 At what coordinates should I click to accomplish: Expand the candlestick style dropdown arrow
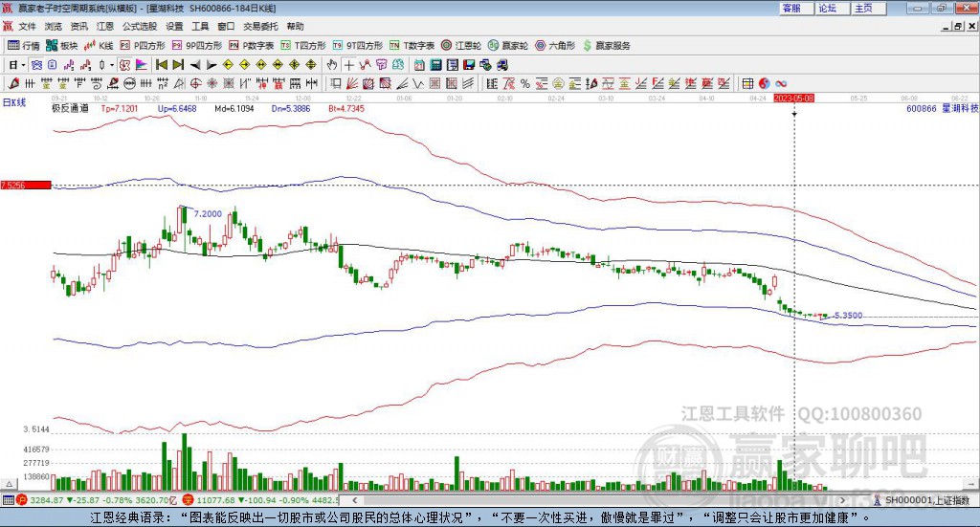point(112,65)
